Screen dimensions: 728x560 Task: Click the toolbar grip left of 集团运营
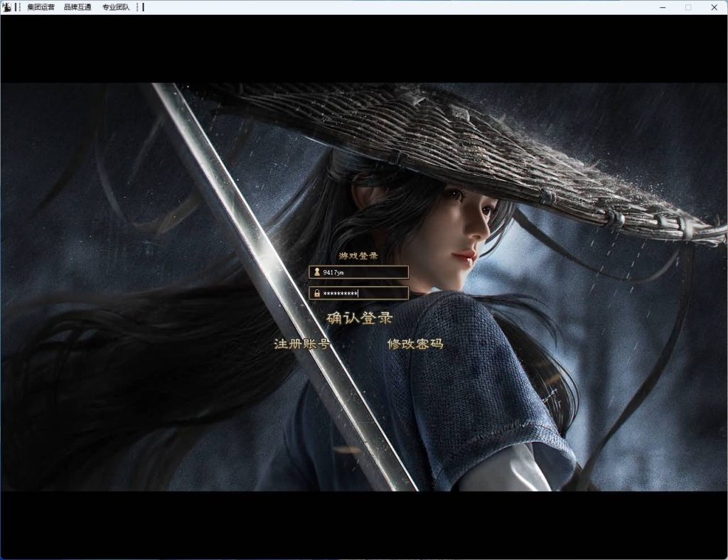(x=19, y=7)
